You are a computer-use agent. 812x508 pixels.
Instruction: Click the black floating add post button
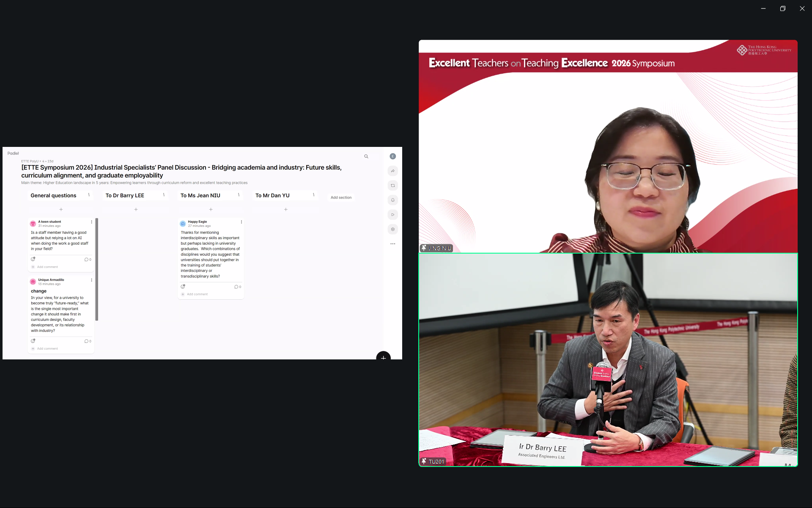coord(383,357)
